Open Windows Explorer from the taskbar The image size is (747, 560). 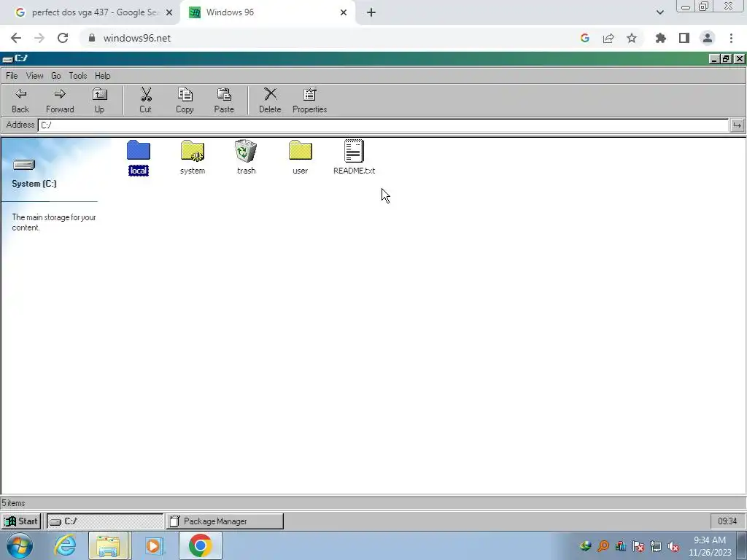point(108,545)
